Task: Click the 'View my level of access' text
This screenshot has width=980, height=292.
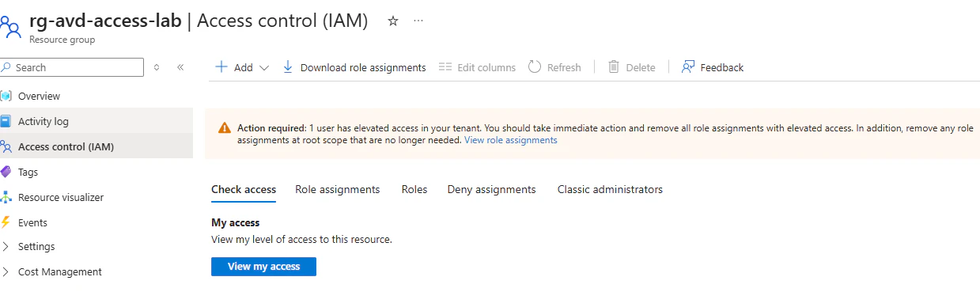Action: coord(301,239)
